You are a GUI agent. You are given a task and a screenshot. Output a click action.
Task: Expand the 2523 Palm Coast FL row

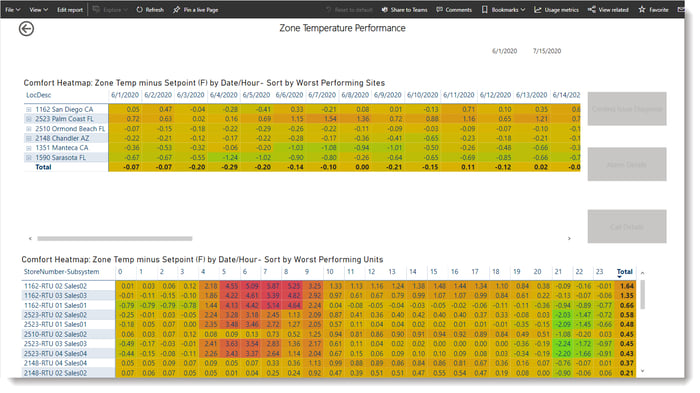(x=29, y=119)
